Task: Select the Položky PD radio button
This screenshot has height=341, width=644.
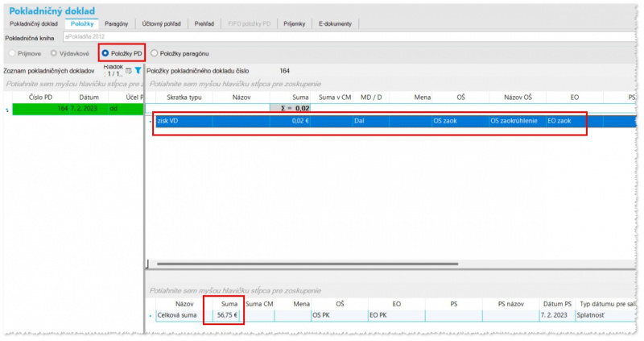Action: [105, 53]
